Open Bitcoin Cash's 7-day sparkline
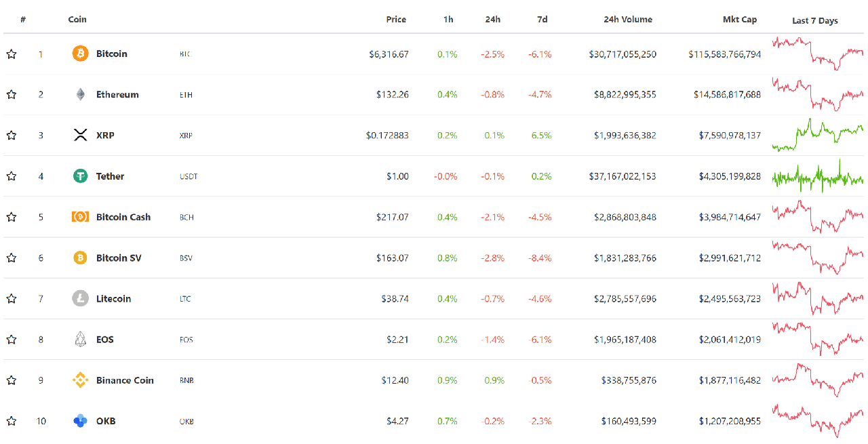This screenshot has height=444, width=868. pyautogui.click(x=818, y=217)
